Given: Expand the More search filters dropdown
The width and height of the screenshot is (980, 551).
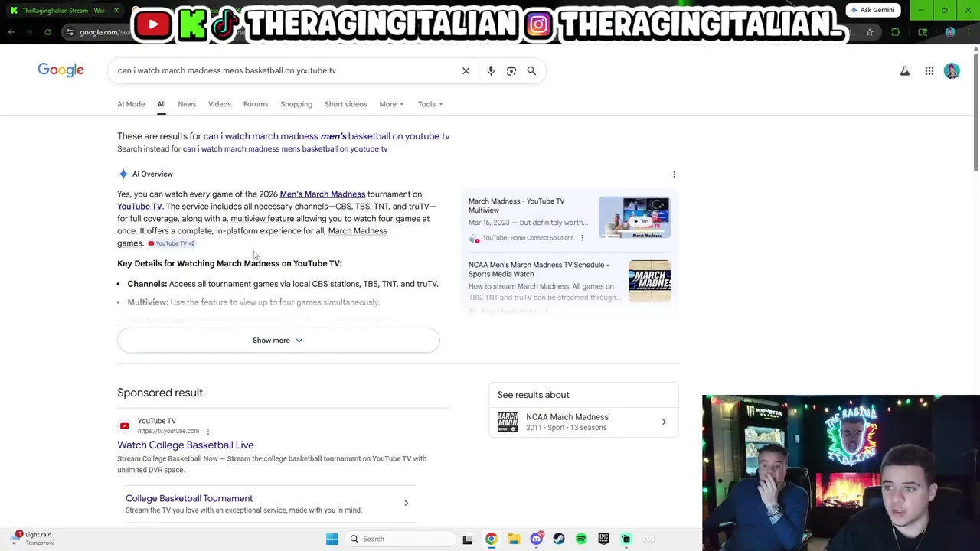Looking at the screenshot, I should pos(391,104).
